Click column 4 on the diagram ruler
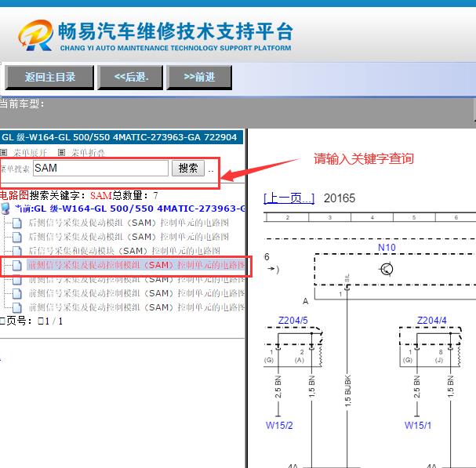The width and height of the screenshot is (476, 468). 372,217
